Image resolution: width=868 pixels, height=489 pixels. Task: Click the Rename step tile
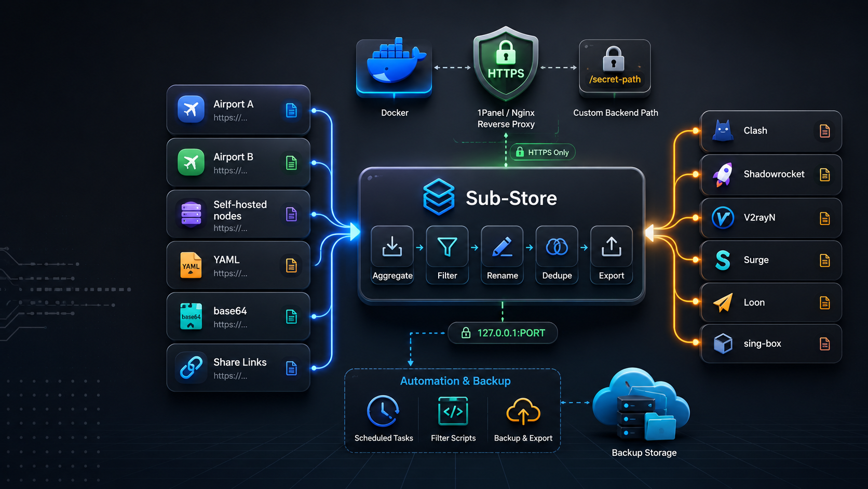502,255
